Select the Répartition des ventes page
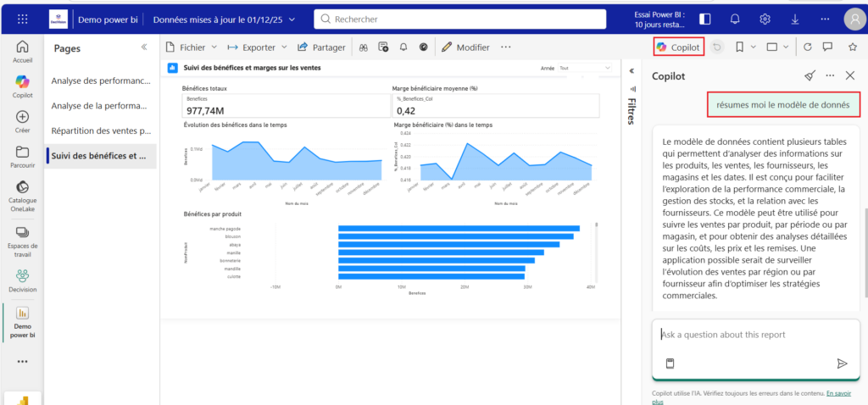Image resolution: width=868 pixels, height=405 pixels. point(100,131)
